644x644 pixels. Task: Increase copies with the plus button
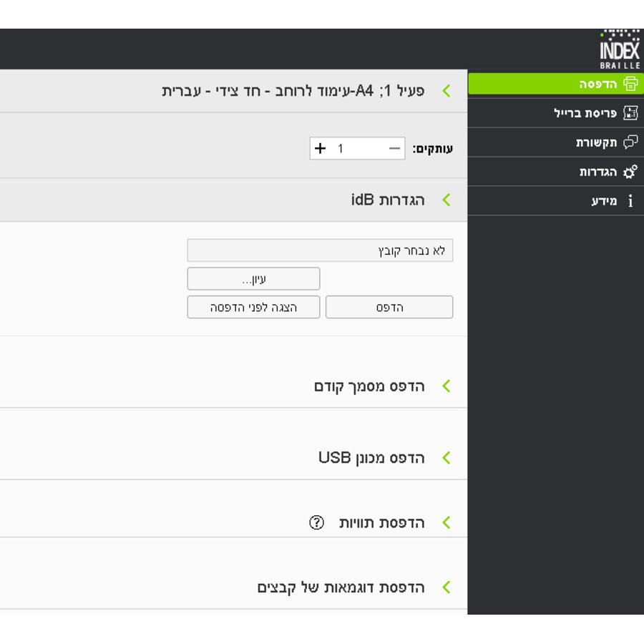click(x=321, y=148)
